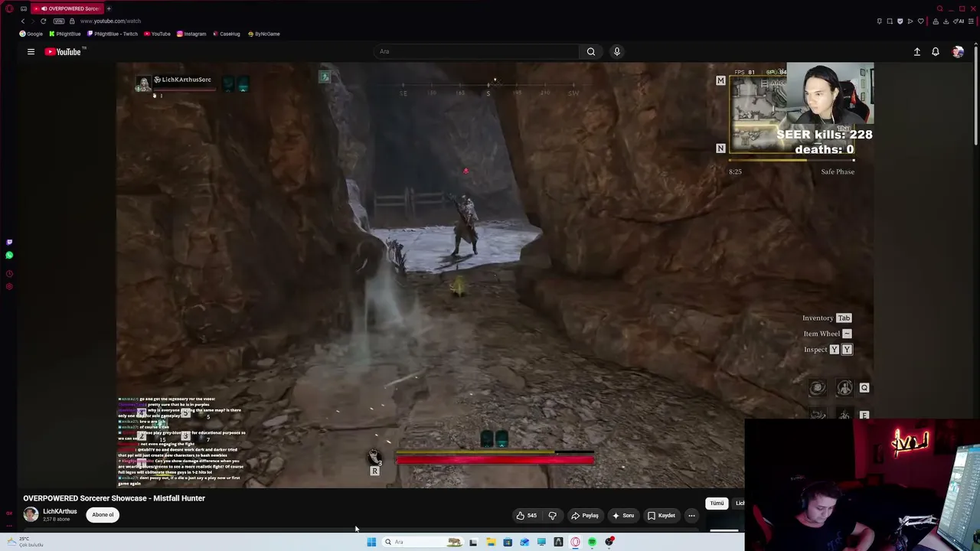The width and height of the screenshot is (980, 551).
Task: Open WhatsApp in the Opera sidebar
Action: pyautogui.click(x=9, y=256)
